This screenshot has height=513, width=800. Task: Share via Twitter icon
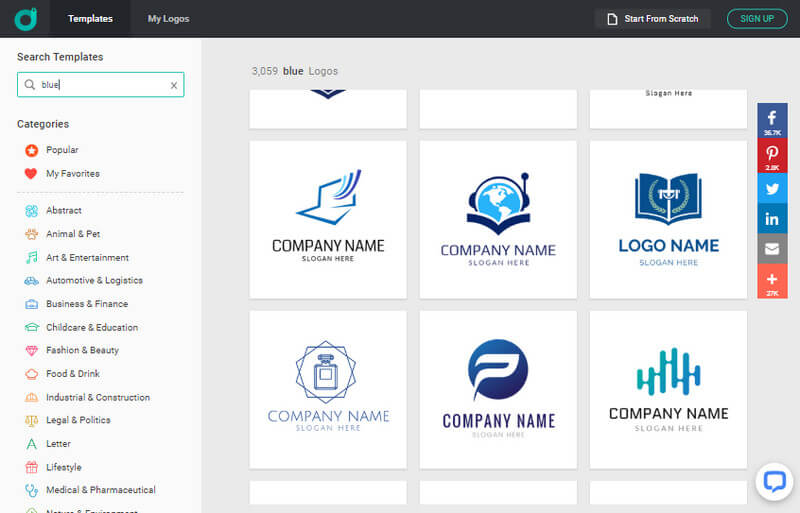click(772, 188)
